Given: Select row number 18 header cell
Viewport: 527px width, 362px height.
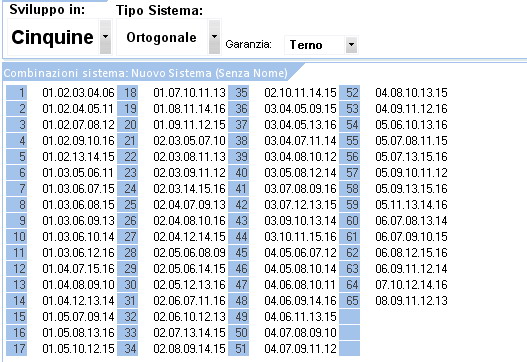Looking at the screenshot, I should [127, 92].
